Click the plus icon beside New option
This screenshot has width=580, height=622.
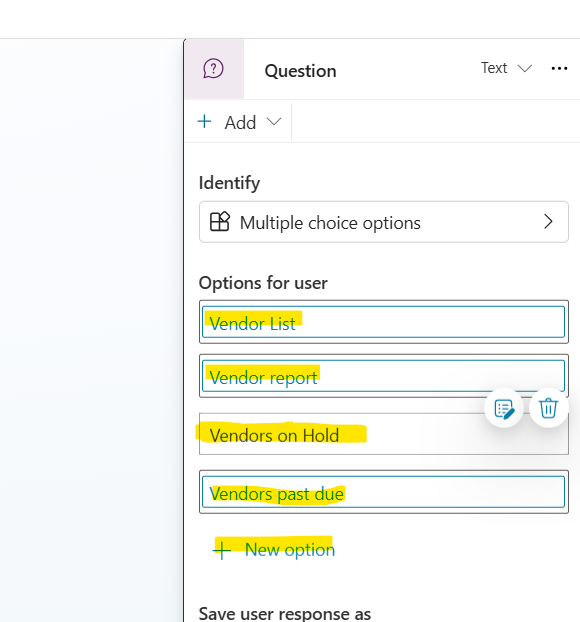[x=222, y=550]
